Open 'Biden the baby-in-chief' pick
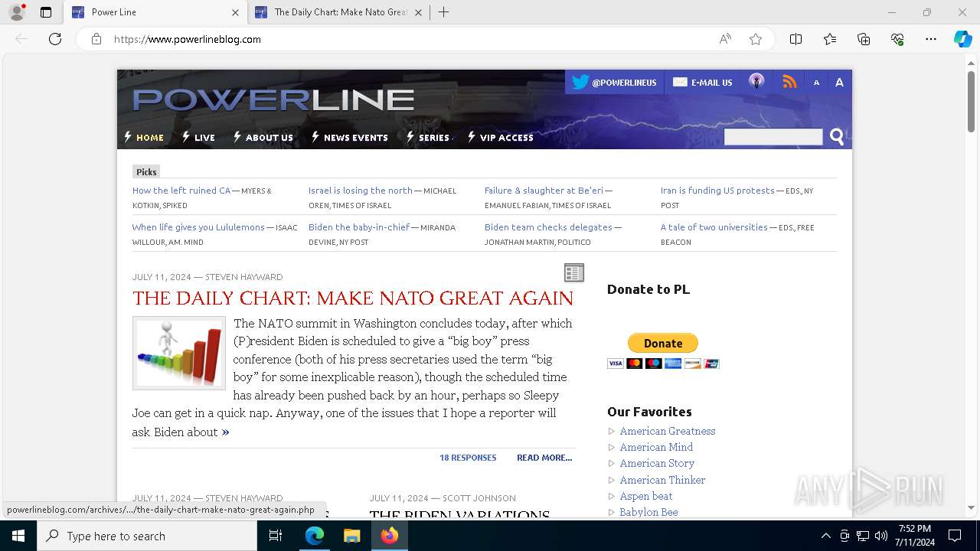The image size is (980, 551). pos(359,227)
